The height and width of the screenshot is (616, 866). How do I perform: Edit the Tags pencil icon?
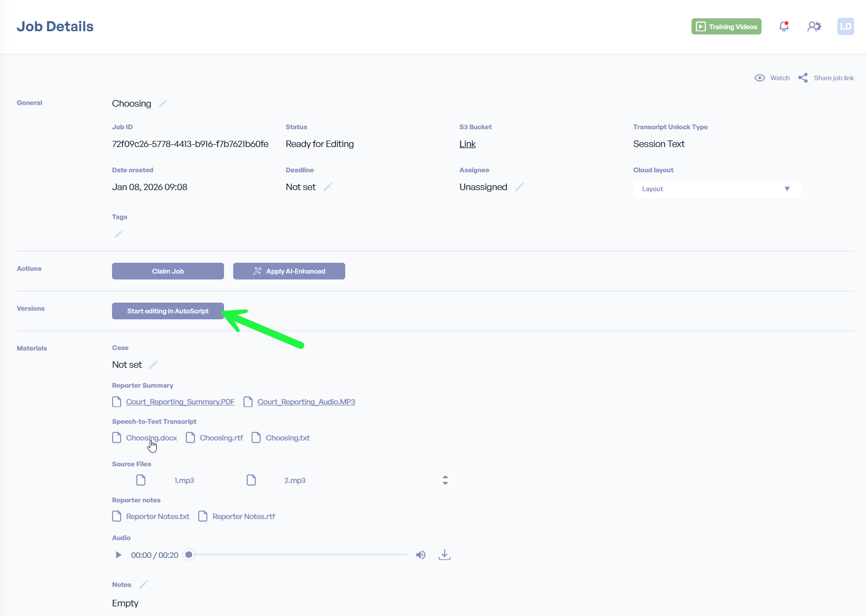(x=118, y=234)
